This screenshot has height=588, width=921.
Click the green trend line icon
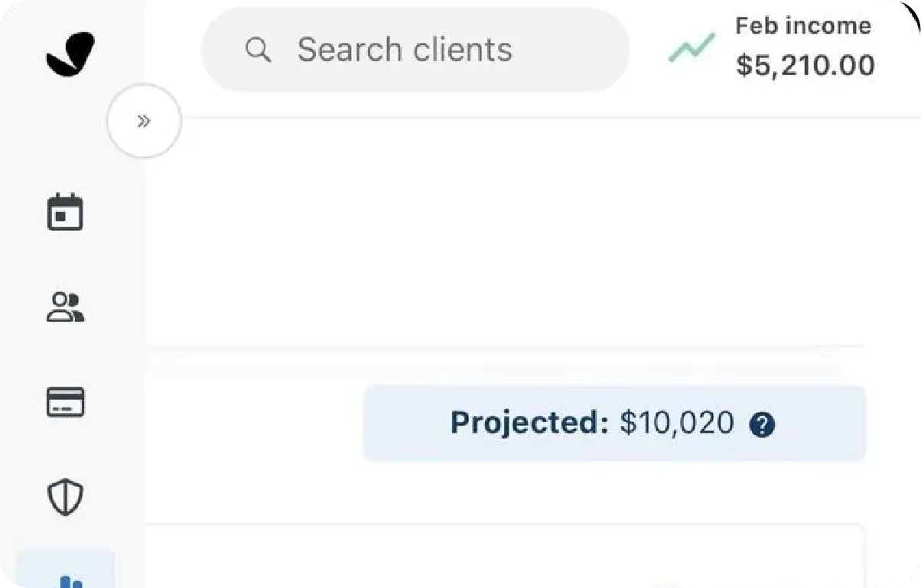tap(692, 48)
